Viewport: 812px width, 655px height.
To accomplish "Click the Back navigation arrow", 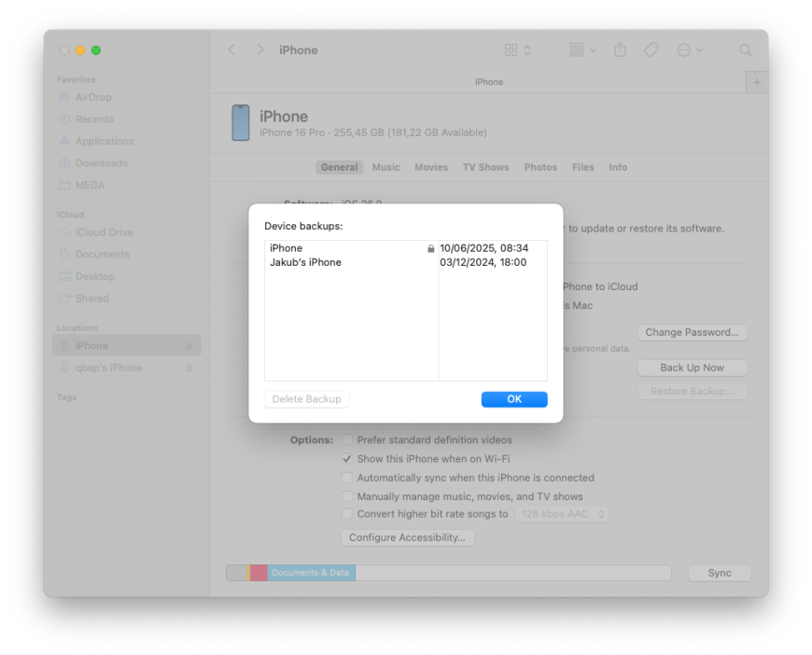I will coord(231,50).
